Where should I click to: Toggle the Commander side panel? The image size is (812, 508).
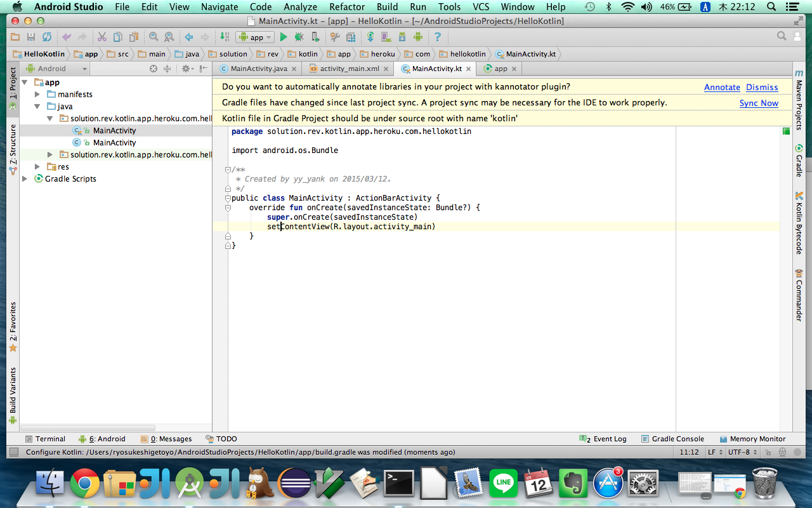click(799, 295)
